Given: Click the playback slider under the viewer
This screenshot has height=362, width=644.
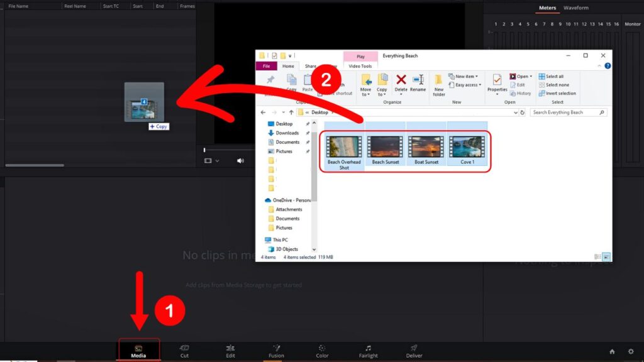Looking at the screenshot, I should tap(204, 150).
